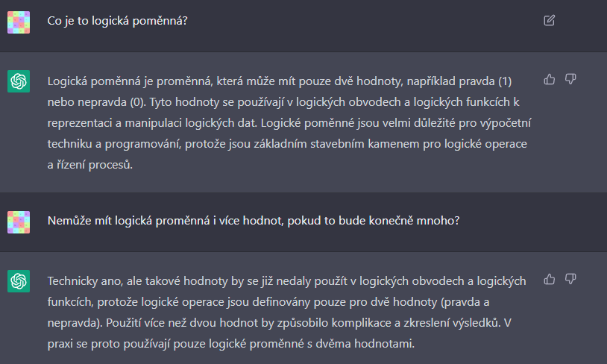Click the second question starting with 'Nemůže mít logická proměnná'
This screenshot has height=364, width=607.
coord(253,221)
